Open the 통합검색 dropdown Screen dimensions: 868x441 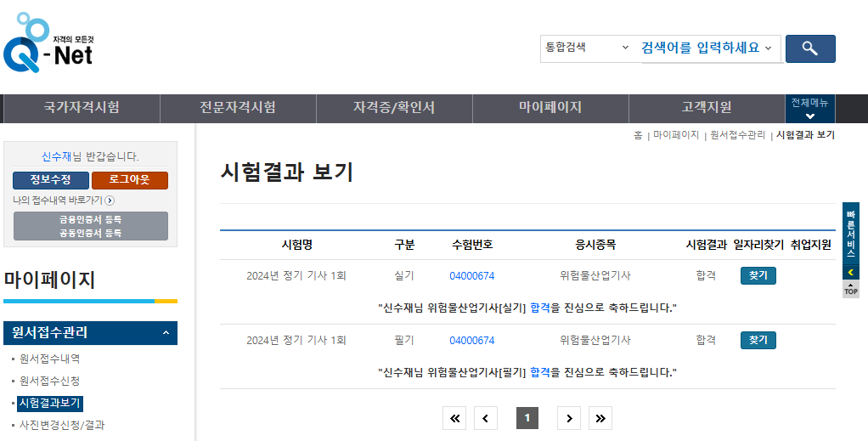pyautogui.click(x=587, y=48)
